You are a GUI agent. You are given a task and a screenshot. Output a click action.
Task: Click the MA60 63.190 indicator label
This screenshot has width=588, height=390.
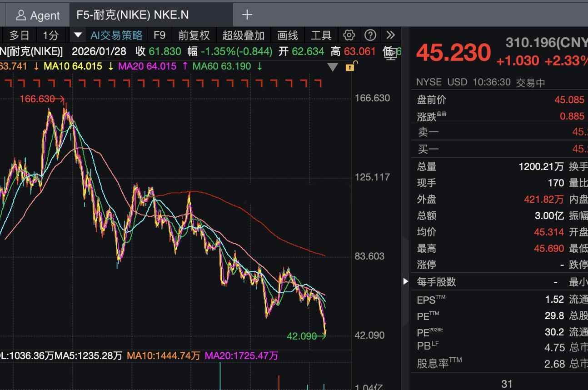coord(222,66)
